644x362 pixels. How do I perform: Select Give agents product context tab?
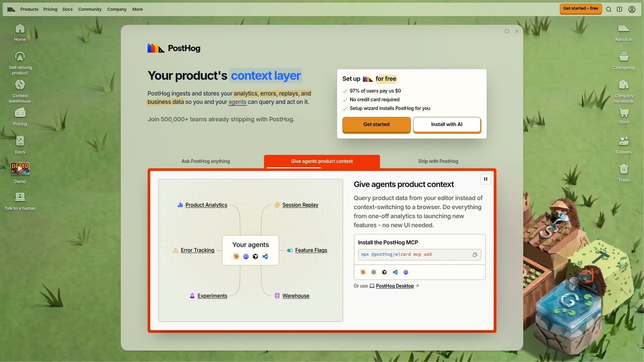point(322,161)
